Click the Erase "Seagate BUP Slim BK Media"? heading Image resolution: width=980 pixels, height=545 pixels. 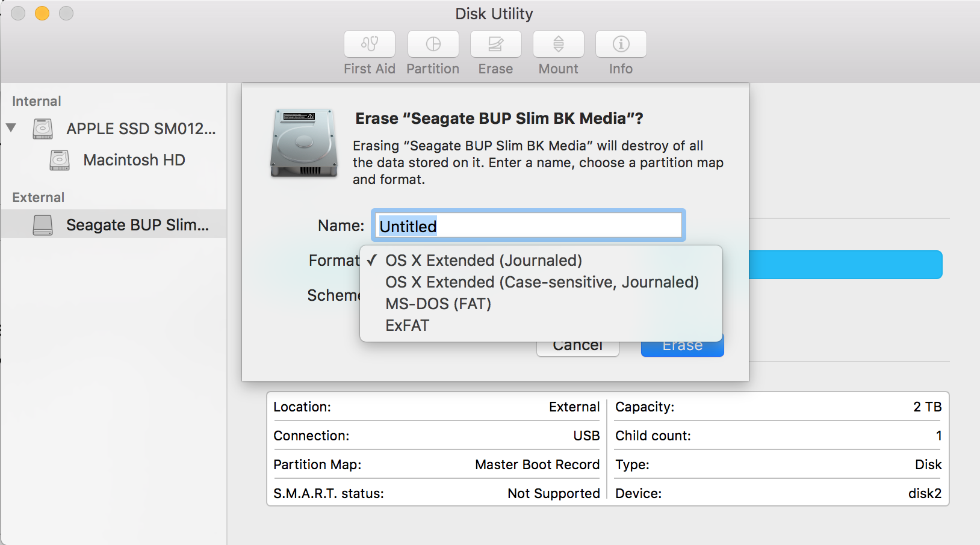(499, 119)
